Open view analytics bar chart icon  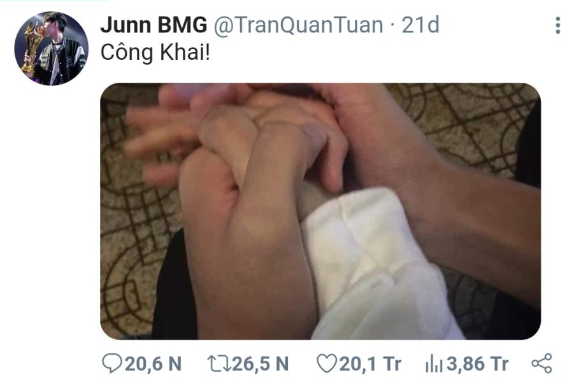[434, 364]
